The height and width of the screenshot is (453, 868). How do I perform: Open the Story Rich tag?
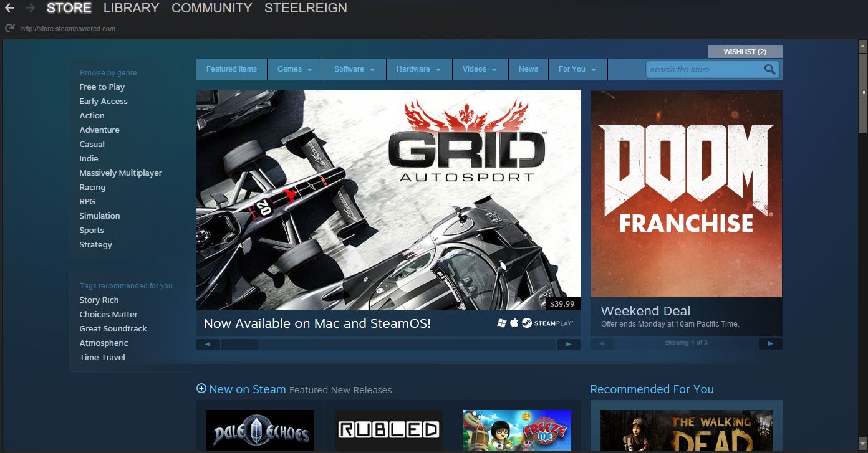click(x=99, y=300)
